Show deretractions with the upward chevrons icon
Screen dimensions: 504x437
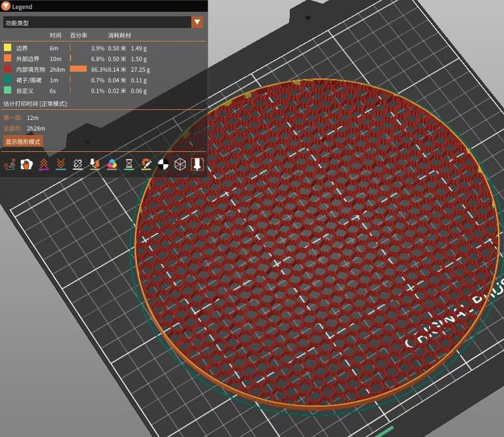click(x=43, y=164)
